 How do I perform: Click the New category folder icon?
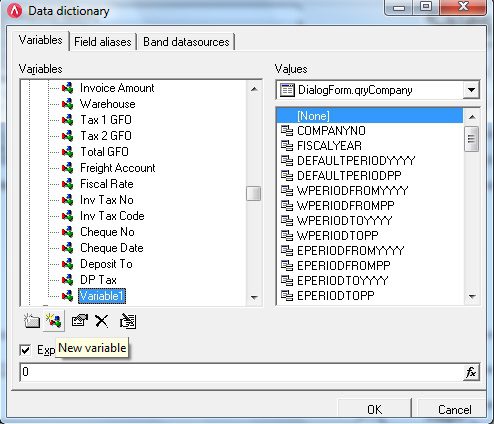pos(32,321)
